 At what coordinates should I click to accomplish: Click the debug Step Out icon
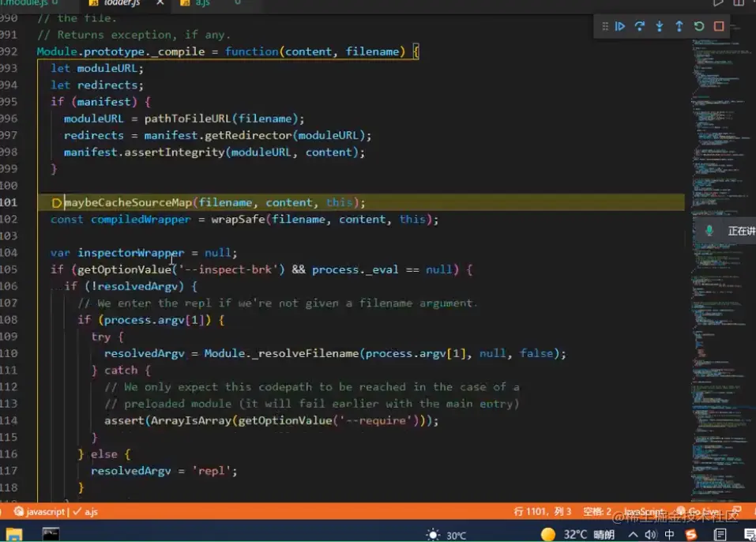(x=679, y=26)
